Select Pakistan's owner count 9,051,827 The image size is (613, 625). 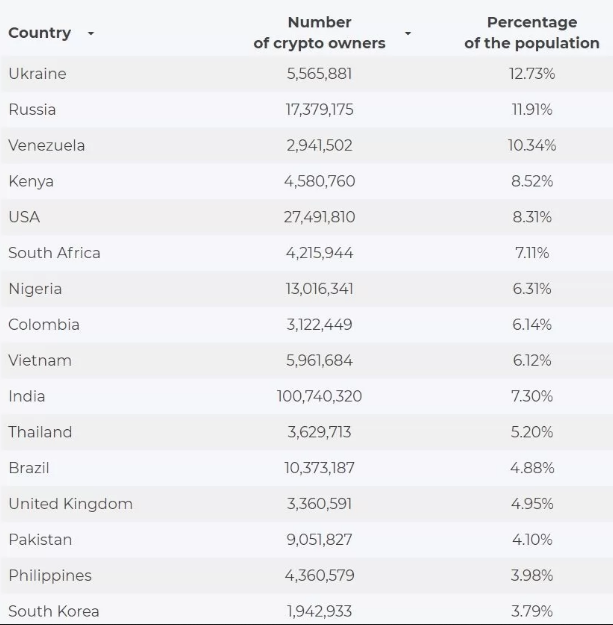click(x=319, y=540)
